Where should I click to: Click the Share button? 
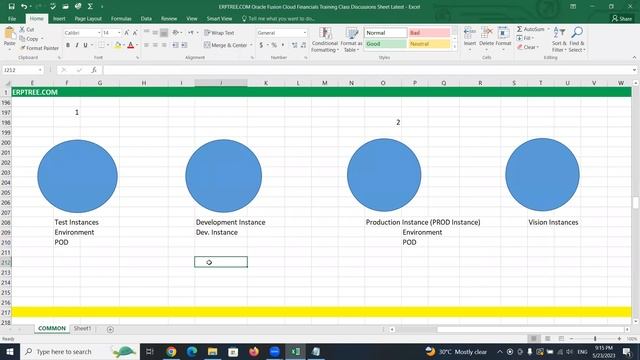[x=622, y=19]
